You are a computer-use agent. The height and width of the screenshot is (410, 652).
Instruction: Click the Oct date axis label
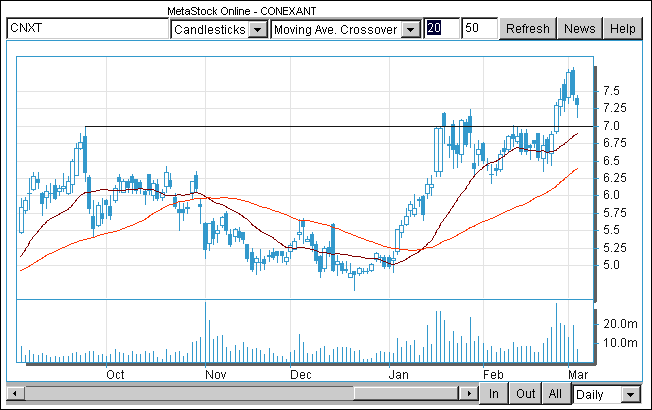click(115, 375)
